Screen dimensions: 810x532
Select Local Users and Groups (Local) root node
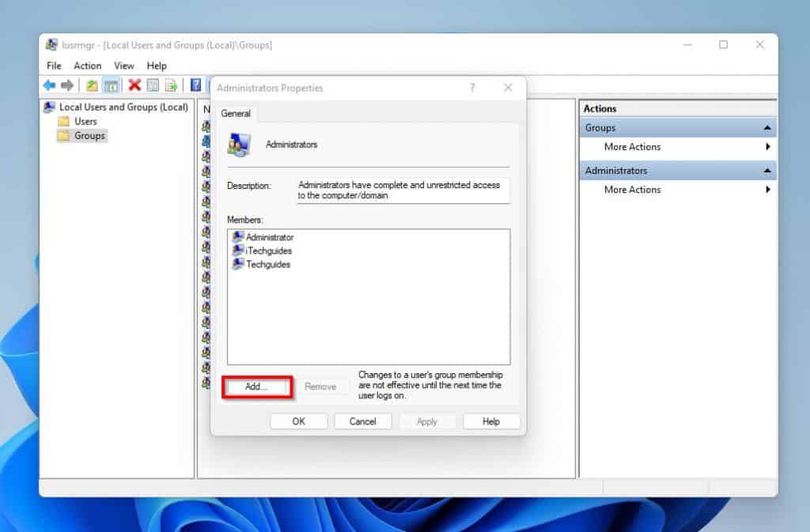click(x=123, y=107)
